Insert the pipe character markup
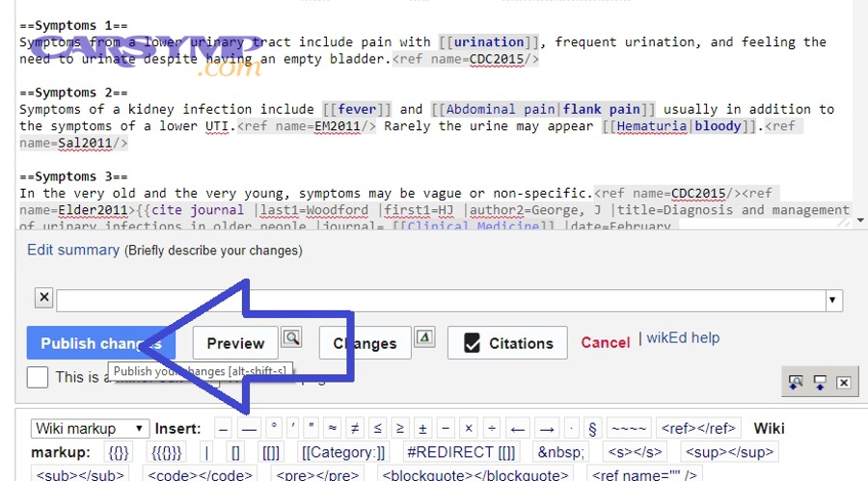 point(206,452)
